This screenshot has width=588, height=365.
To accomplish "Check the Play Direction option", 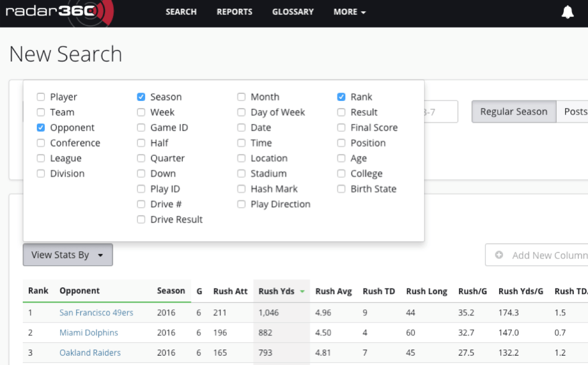I will pyautogui.click(x=241, y=204).
